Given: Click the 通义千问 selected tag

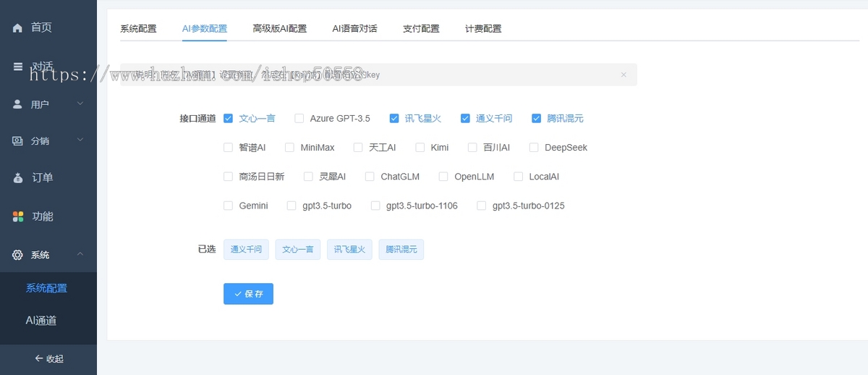Looking at the screenshot, I should (x=246, y=250).
